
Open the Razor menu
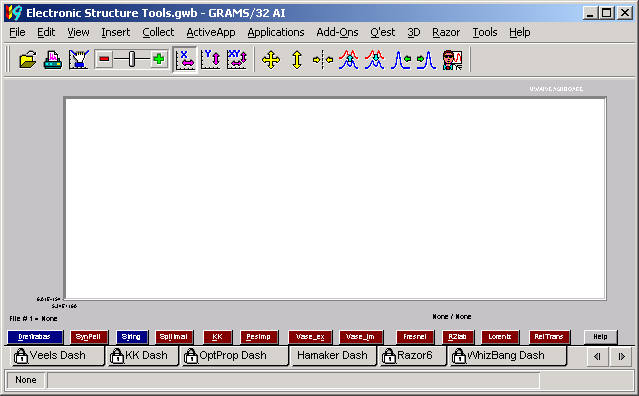point(446,32)
